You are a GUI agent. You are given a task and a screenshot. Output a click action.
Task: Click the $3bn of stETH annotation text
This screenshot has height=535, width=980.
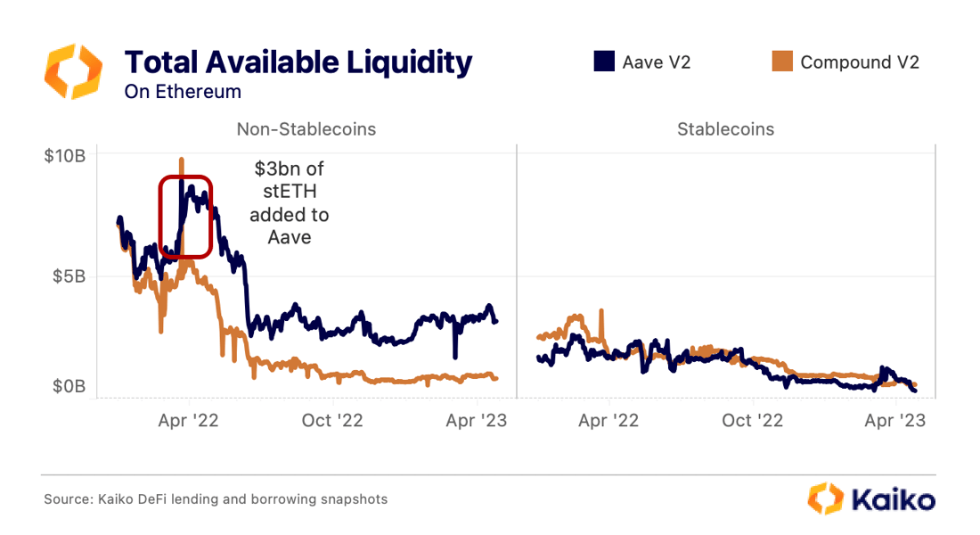(x=290, y=202)
